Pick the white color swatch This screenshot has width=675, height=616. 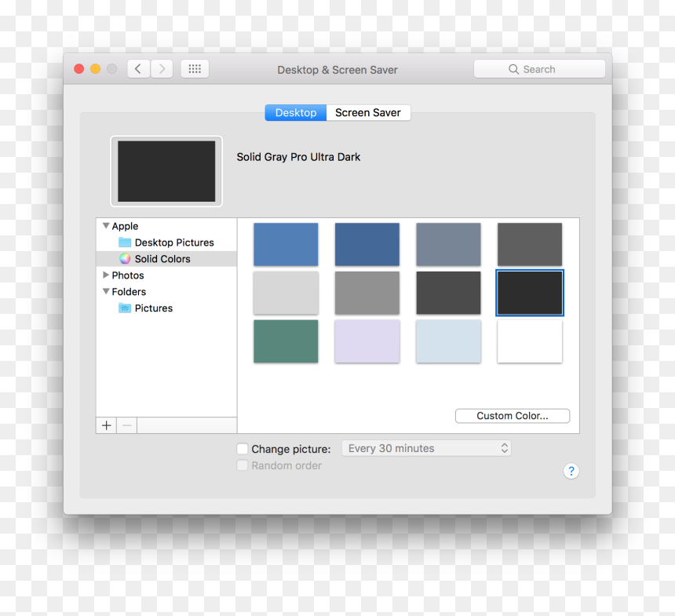coord(530,341)
